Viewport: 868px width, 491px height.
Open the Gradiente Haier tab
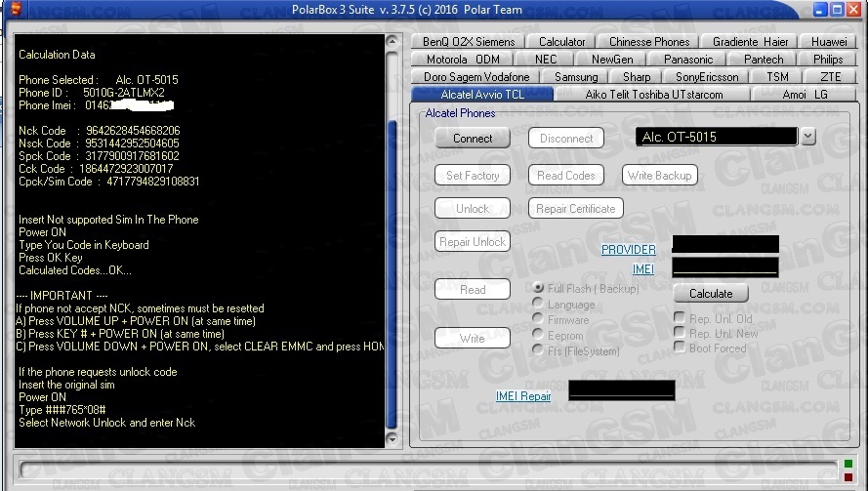(750, 42)
